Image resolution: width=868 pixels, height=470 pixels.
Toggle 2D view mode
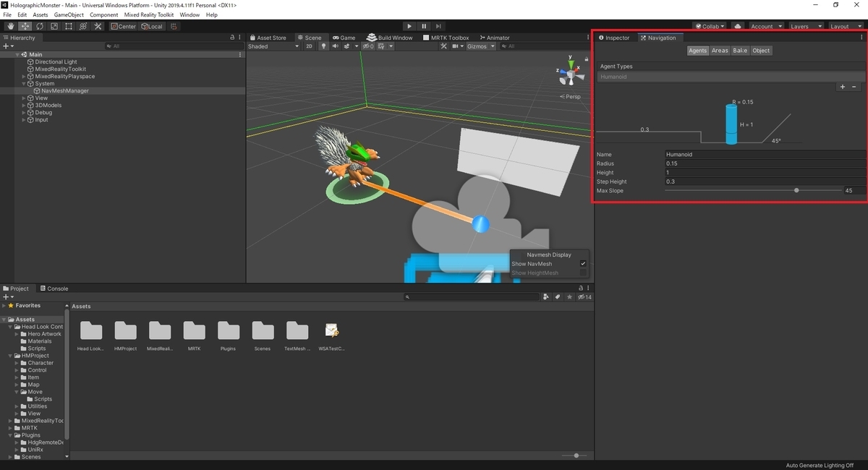tap(310, 46)
